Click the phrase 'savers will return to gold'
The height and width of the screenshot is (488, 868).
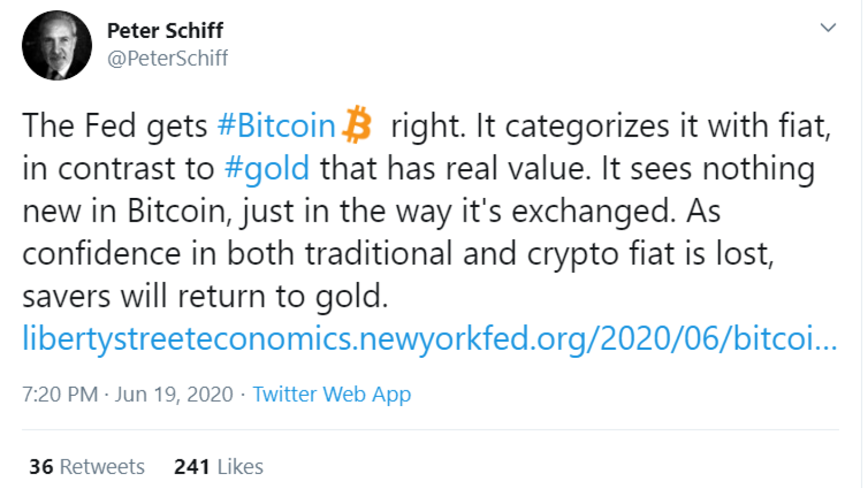click(x=204, y=297)
